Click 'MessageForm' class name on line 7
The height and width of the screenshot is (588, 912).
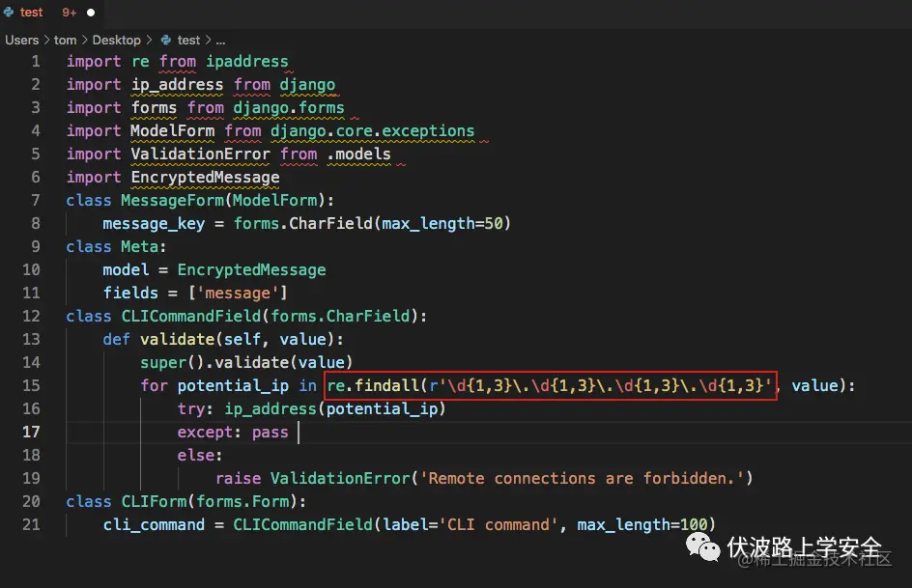pos(172,201)
